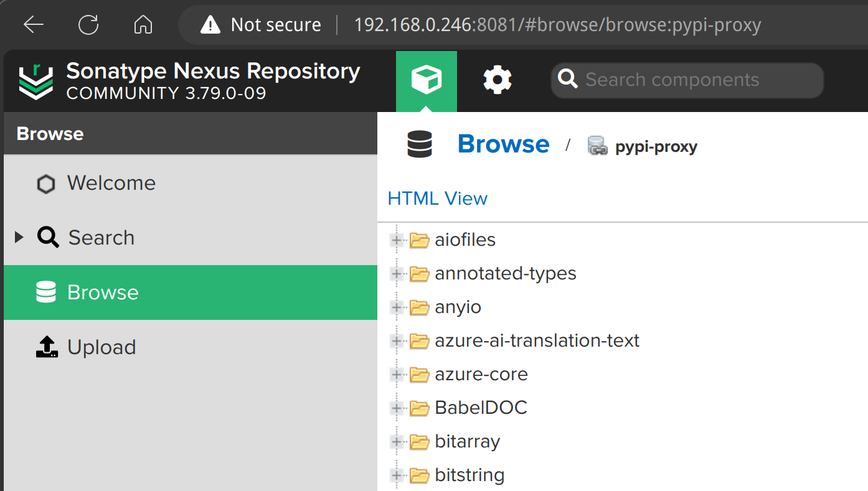Expand the aiofiles tree node
The image size is (868, 491).
pyautogui.click(x=396, y=240)
